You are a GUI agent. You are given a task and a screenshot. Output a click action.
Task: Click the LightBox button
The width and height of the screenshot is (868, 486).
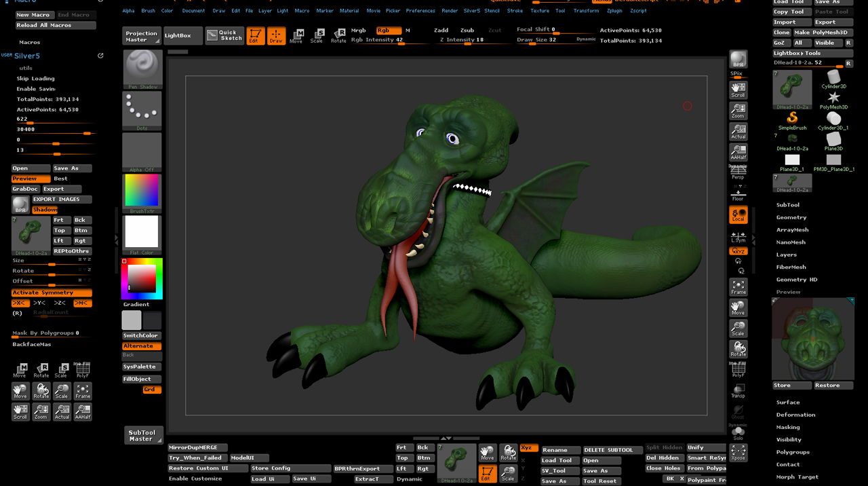point(183,36)
